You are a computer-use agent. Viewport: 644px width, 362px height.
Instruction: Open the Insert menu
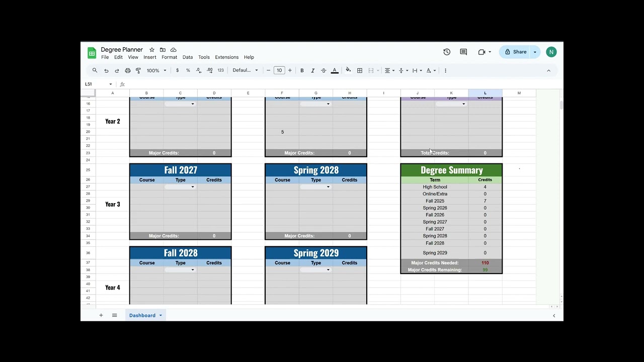[150, 57]
